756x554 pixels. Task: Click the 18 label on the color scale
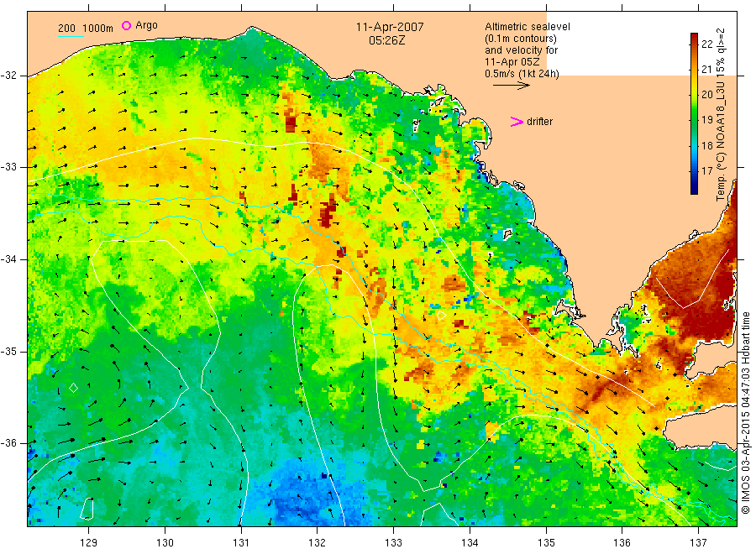[x=706, y=145]
